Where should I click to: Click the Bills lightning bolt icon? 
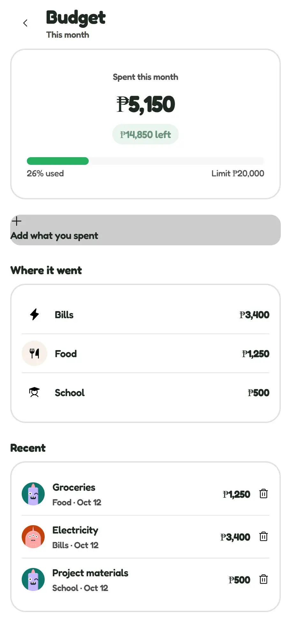point(34,315)
